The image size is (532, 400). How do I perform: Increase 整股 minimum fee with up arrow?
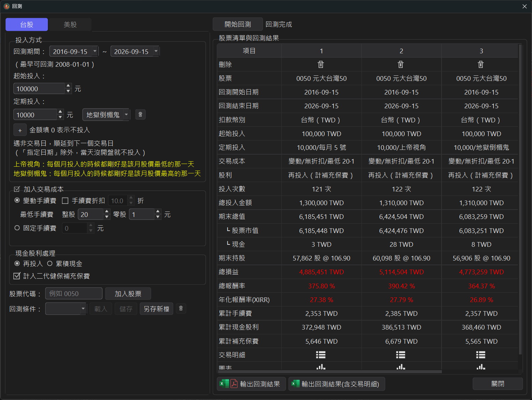tap(107, 212)
